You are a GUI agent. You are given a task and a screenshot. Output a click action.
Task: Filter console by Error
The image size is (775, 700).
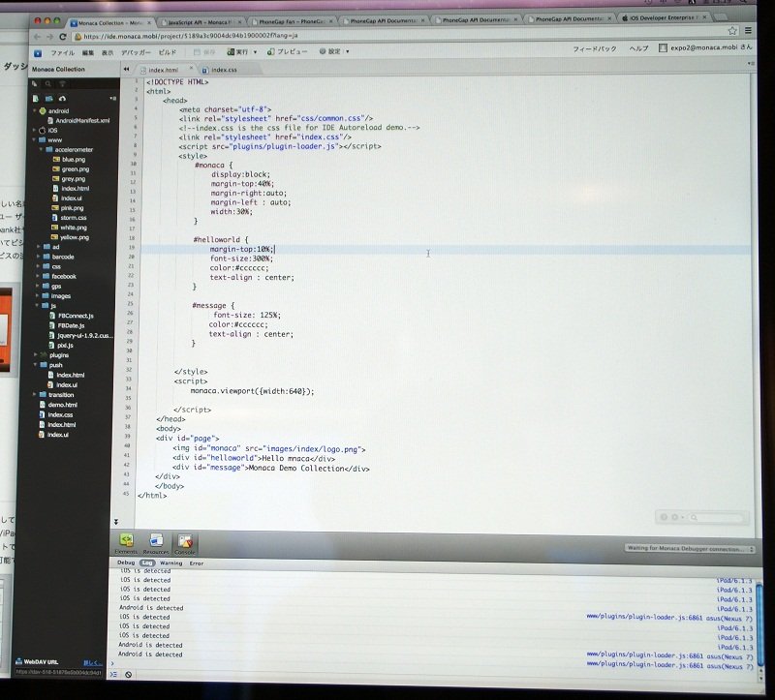197,563
